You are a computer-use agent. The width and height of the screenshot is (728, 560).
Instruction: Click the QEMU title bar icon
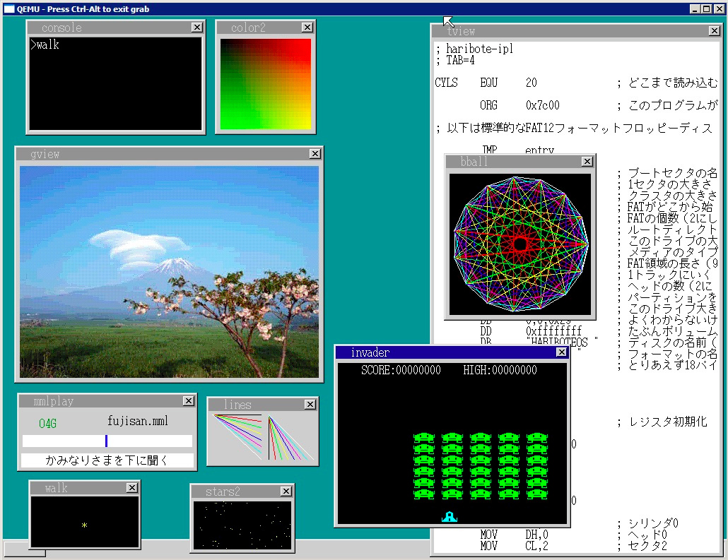point(9,8)
